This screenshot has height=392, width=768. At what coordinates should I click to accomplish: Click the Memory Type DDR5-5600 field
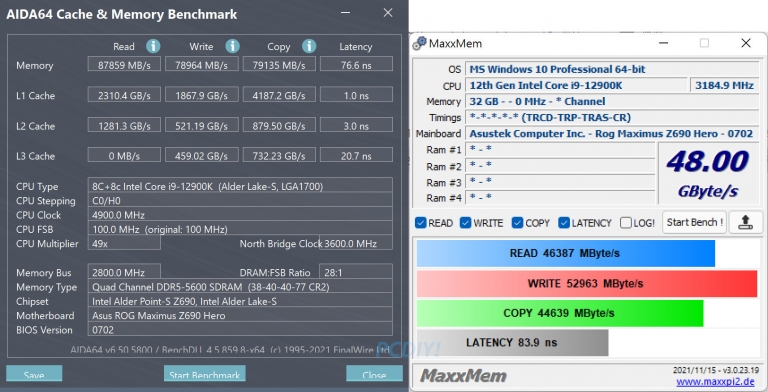coord(240,287)
